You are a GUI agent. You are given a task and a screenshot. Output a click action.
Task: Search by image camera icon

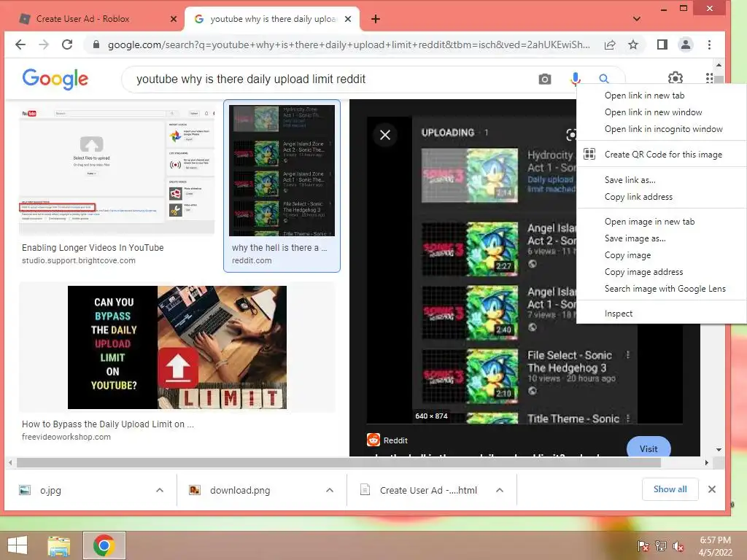click(544, 79)
